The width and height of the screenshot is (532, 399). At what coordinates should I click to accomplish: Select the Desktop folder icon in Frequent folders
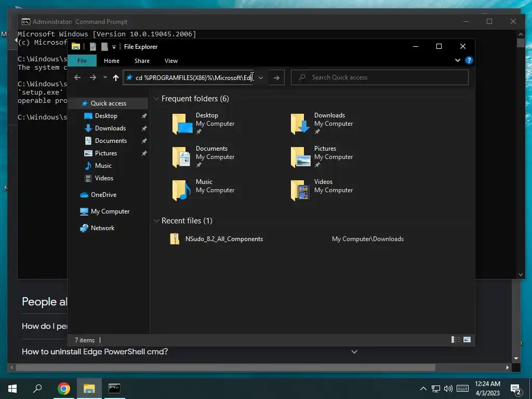click(182, 124)
